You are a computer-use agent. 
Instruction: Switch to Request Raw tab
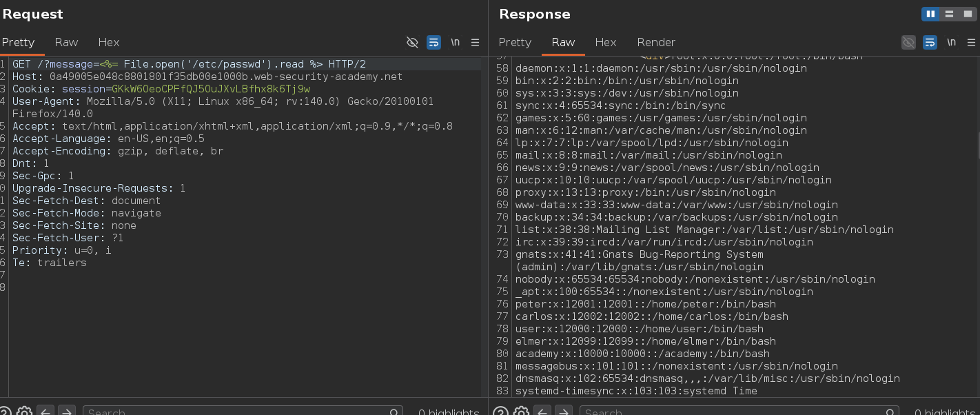(x=66, y=43)
